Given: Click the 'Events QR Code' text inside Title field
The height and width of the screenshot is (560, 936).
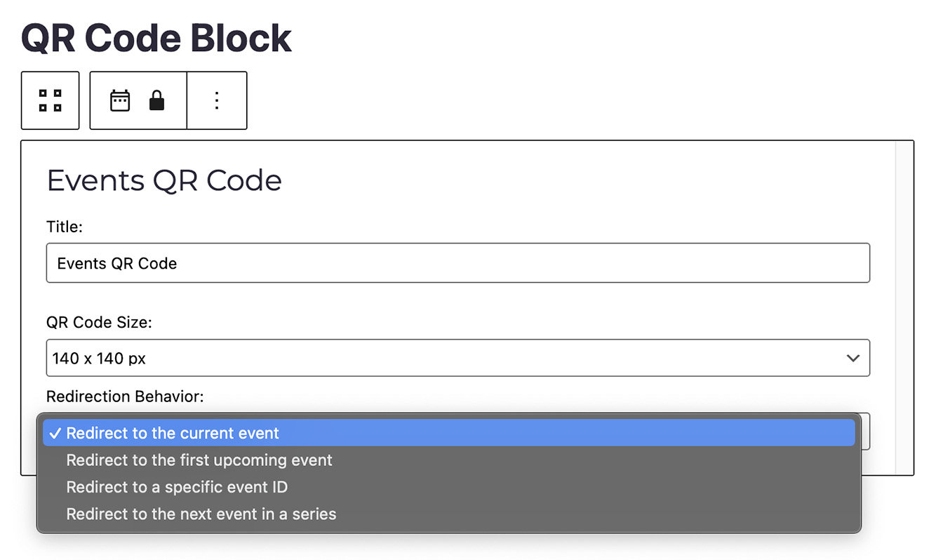Looking at the screenshot, I should tap(117, 263).
